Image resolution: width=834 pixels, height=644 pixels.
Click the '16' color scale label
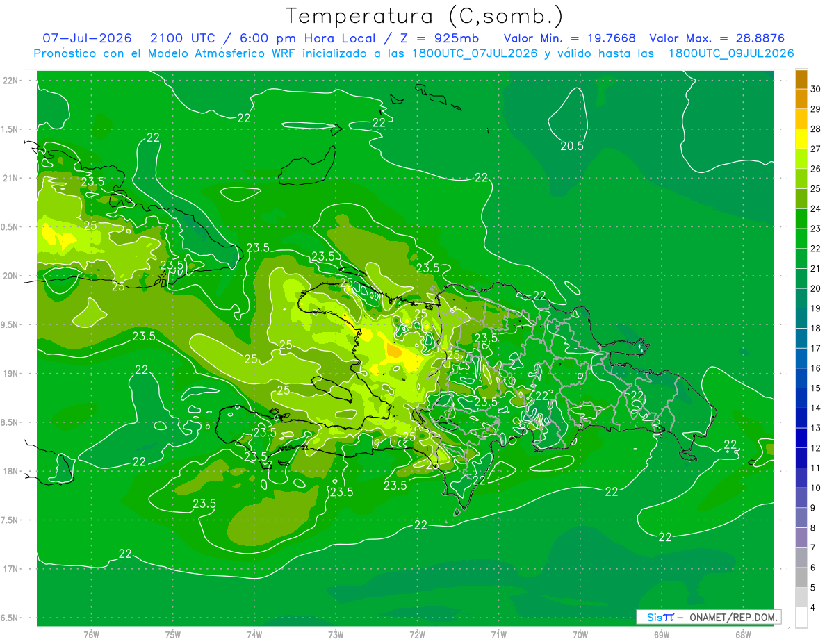pyautogui.click(x=816, y=368)
